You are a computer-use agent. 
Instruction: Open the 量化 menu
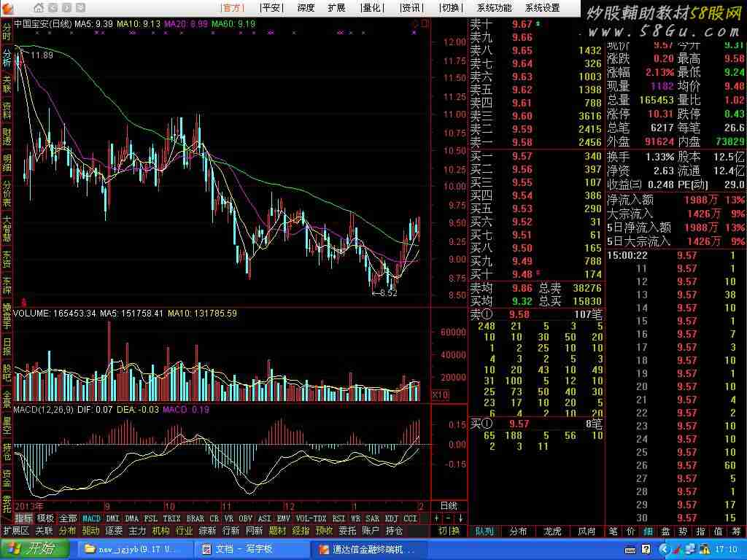372,7
